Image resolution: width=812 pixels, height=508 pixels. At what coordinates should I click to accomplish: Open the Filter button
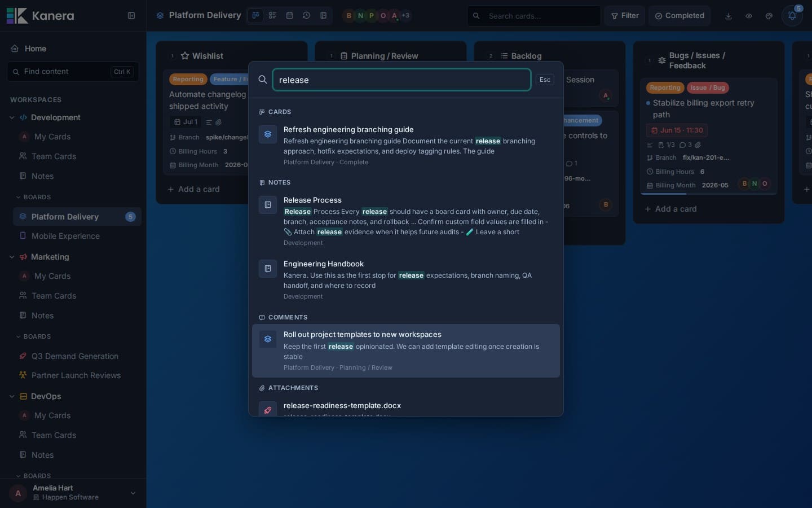(625, 16)
